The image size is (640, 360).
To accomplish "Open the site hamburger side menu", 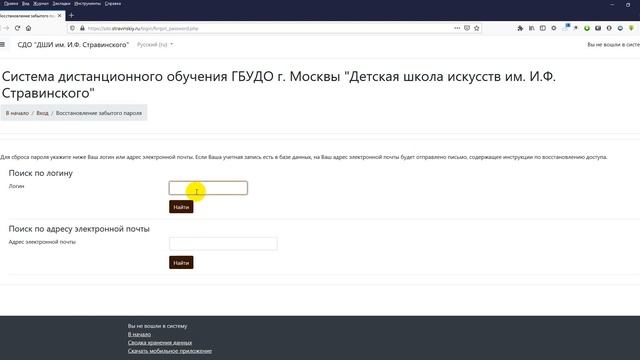I will [x=2, y=44].
